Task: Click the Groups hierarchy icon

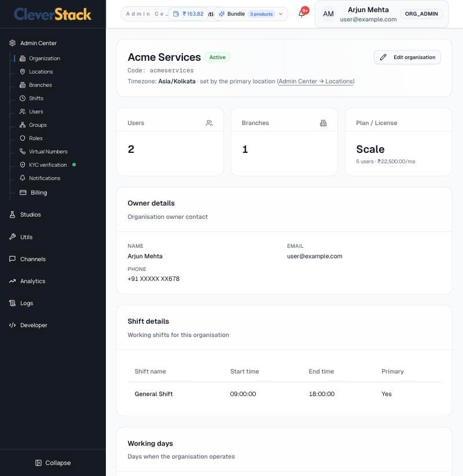Action: (23, 125)
